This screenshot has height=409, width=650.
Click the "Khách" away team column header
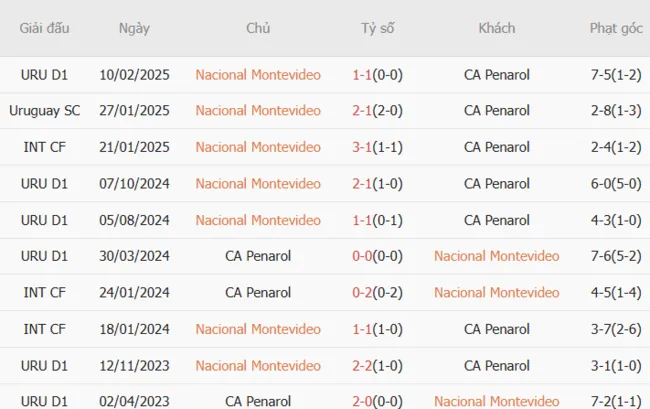(497, 28)
